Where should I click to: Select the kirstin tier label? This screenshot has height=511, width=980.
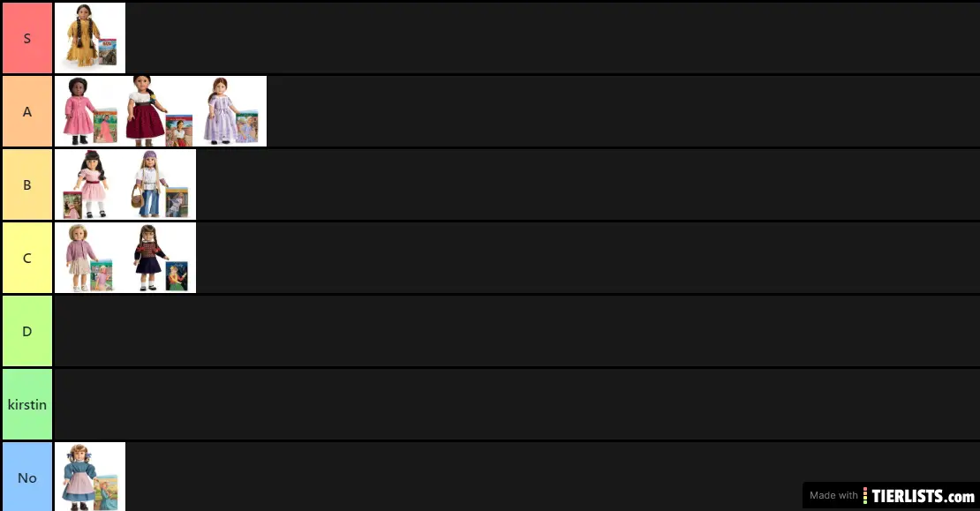pyautogui.click(x=27, y=404)
